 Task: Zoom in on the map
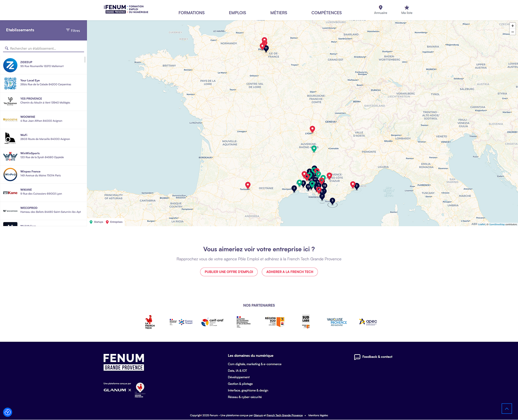(x=512, y=26)
